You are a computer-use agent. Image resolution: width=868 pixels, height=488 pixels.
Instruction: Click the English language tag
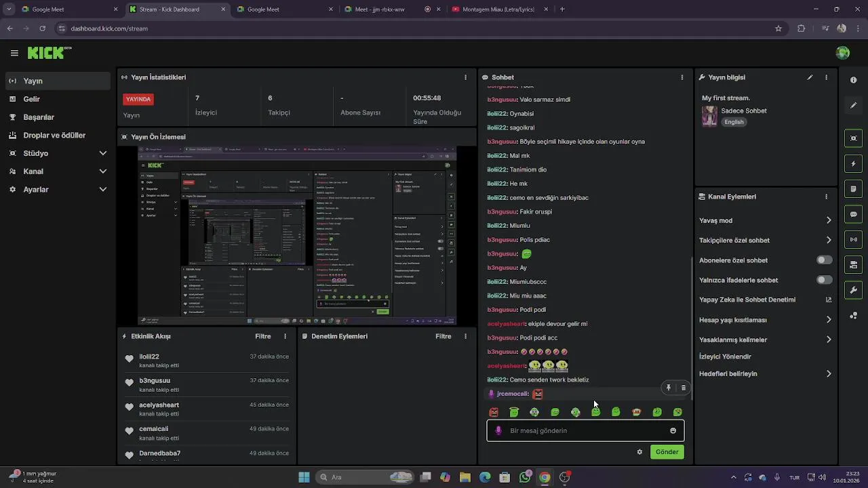pyautogui.click(x=734, y=122)
